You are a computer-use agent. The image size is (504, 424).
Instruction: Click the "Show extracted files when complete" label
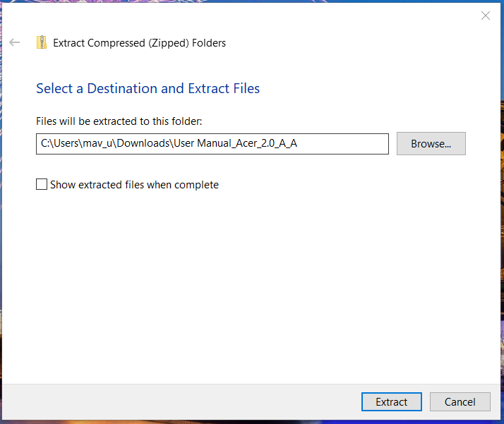134,185
